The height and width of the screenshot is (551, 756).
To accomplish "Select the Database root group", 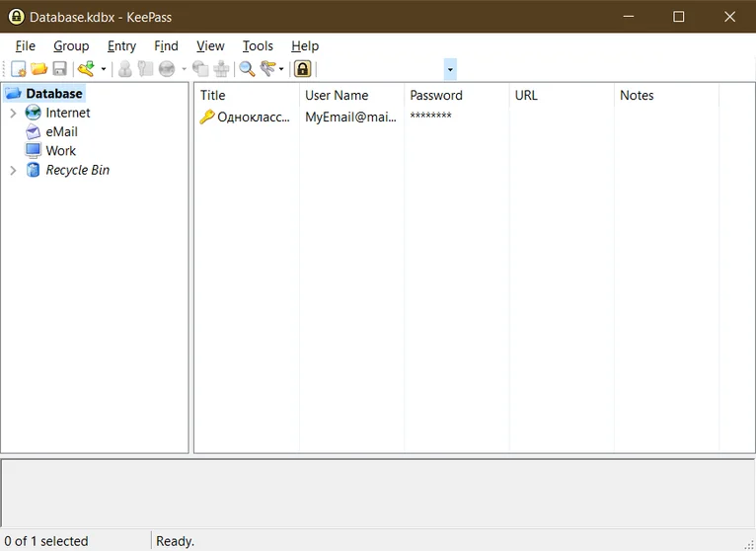I will [x=54, y=94].
